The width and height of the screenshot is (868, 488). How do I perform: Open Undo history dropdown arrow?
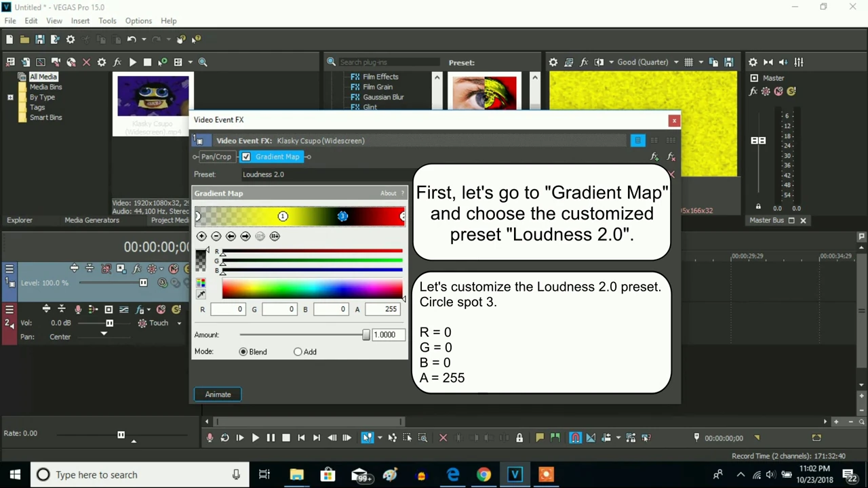pos(144,39)
